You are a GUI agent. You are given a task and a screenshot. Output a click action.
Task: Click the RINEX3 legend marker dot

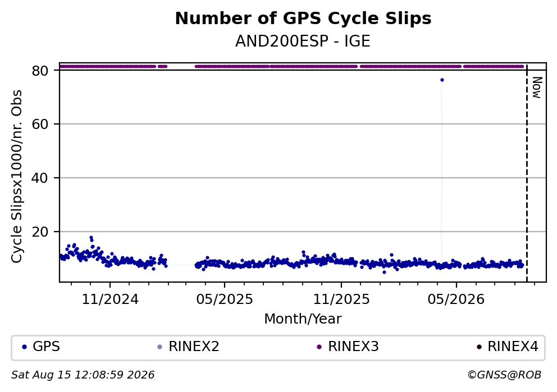(319, 347)
